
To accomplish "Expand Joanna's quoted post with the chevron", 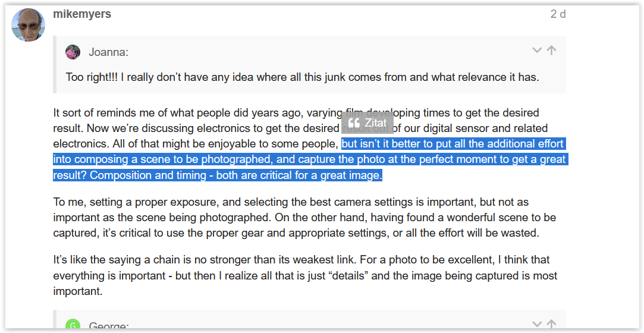I will [537, 51].
